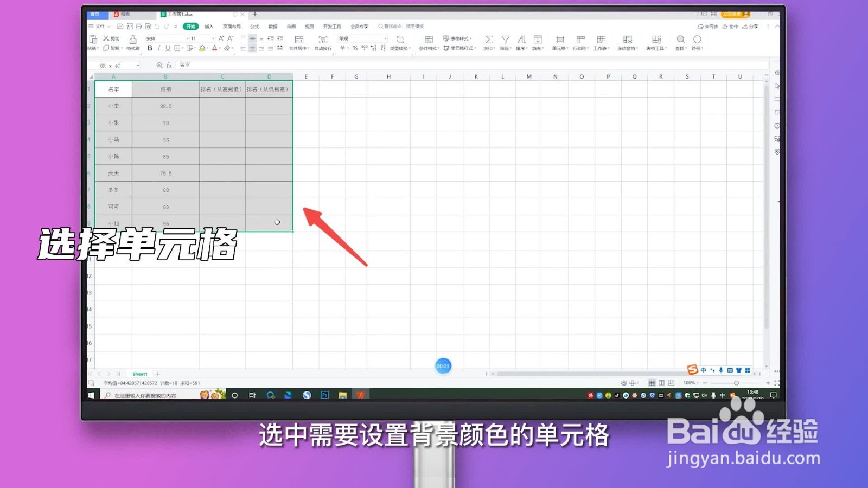Click the red font color A icon
The height and width of the screenshot is (488, 868).
tap(214, 48)
